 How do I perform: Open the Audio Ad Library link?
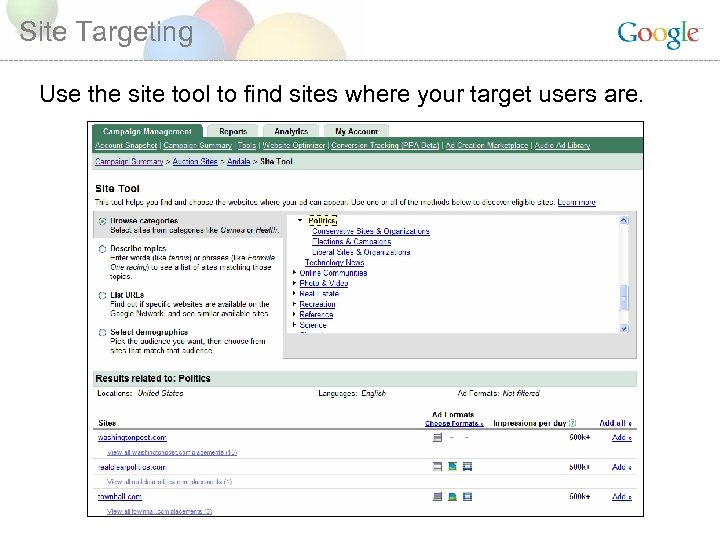tap(562, 145)
